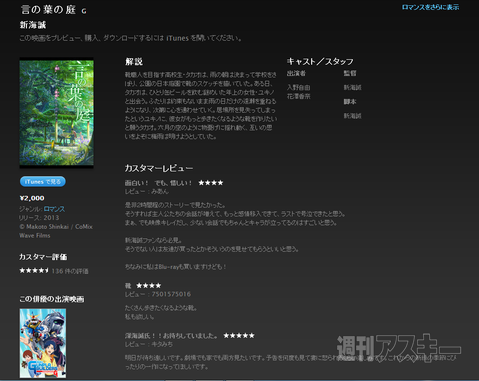
Task: Click the third review title '深海誠氏！！お待ちしていました。'
Action: coord(171,336)
